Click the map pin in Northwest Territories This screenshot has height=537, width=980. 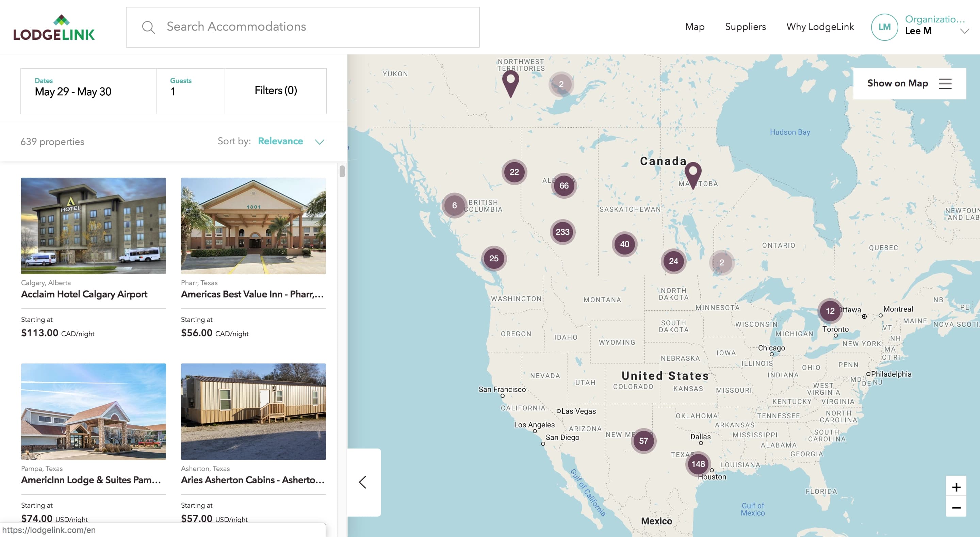coord(510,81)
